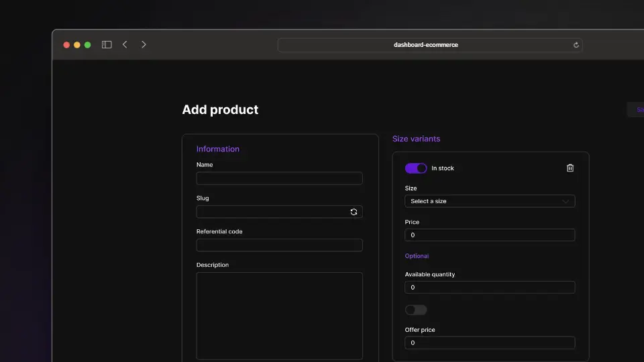Image resolution: width=644 pixels, height=362 pixels.
Task: Go forward using the browser forward arrow
Action: tap(144, 45)
